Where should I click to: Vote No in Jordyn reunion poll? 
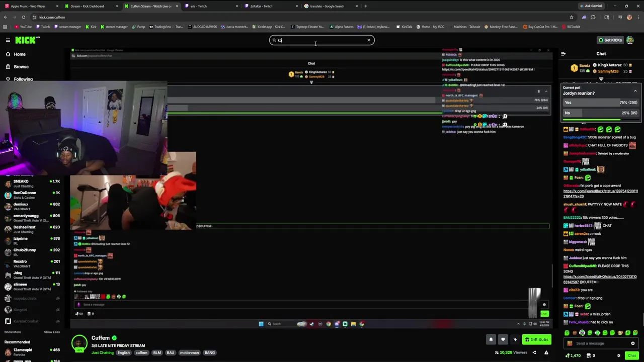point(601,113)
